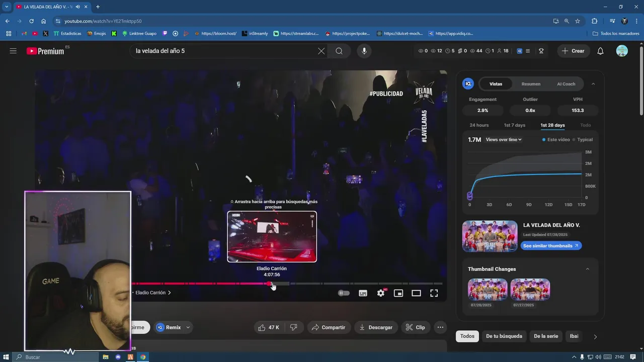Click the vidIQ trophy icon in header

click(541, 51)
